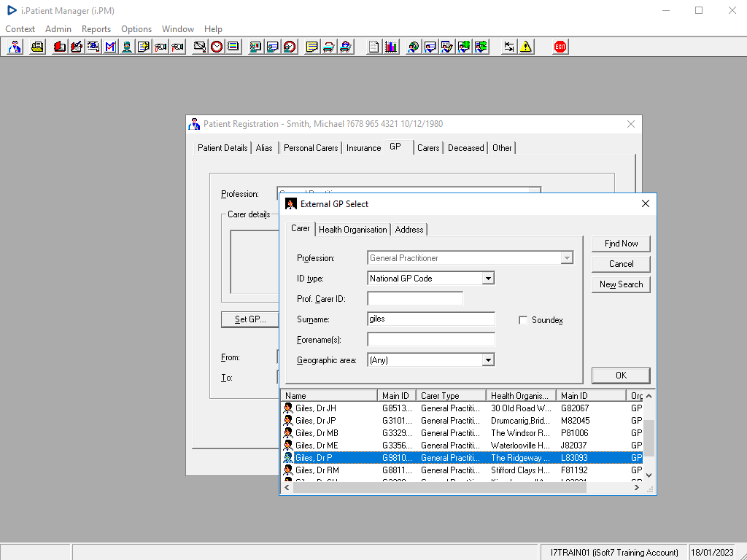Open the Admin menu
This screenshot has height=560, width=747.
click(x=58, y=29)
